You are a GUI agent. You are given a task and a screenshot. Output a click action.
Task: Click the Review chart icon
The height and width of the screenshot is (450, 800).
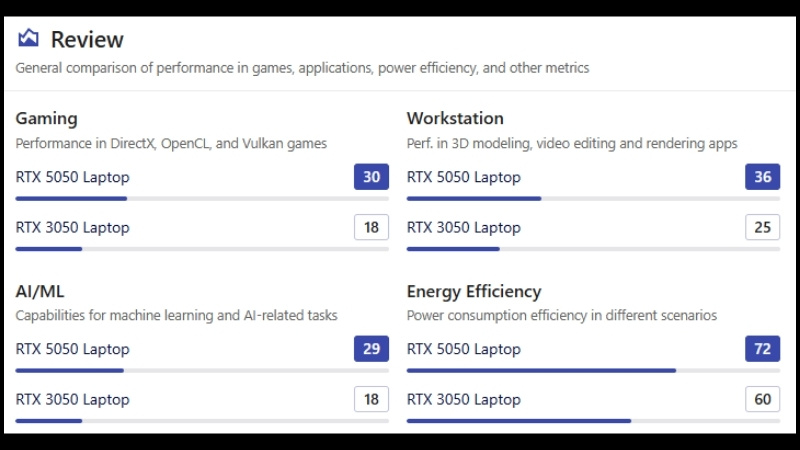(28, 38)
